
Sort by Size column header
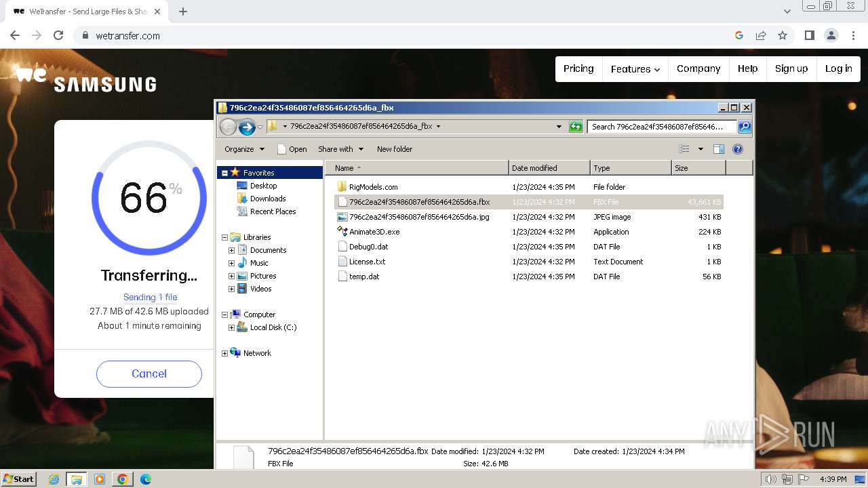(698, 168)
